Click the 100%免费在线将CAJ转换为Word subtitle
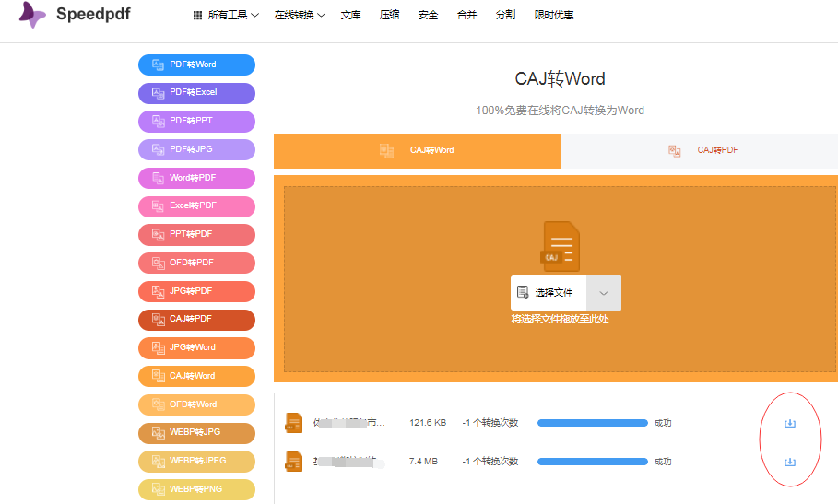The height and width of the screenshot is (504, 838). 561,111
